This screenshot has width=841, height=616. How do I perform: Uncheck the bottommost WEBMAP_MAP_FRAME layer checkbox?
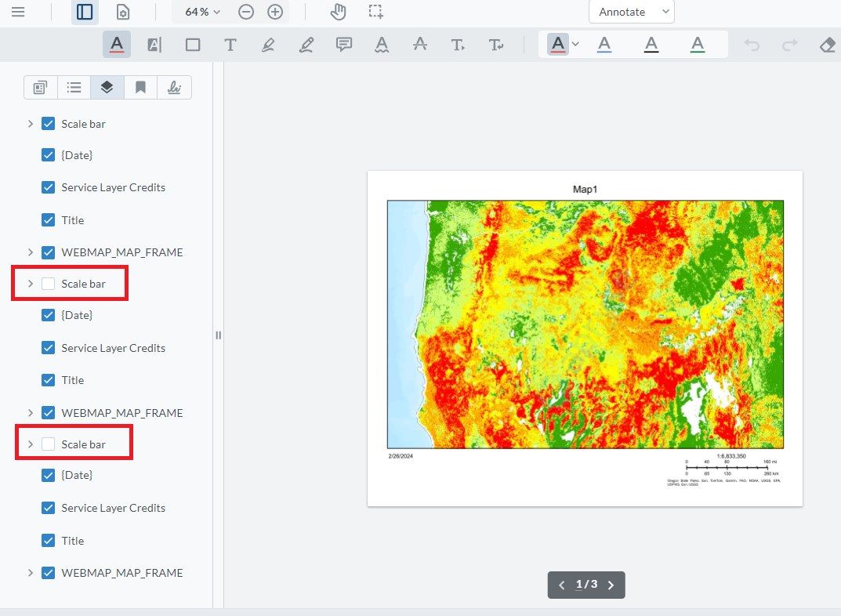pos(48,573)
